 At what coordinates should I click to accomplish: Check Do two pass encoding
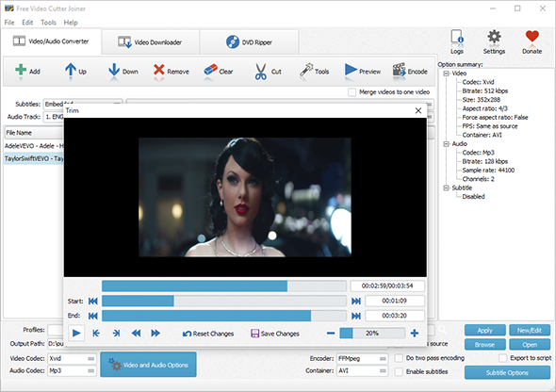[399, 358]
